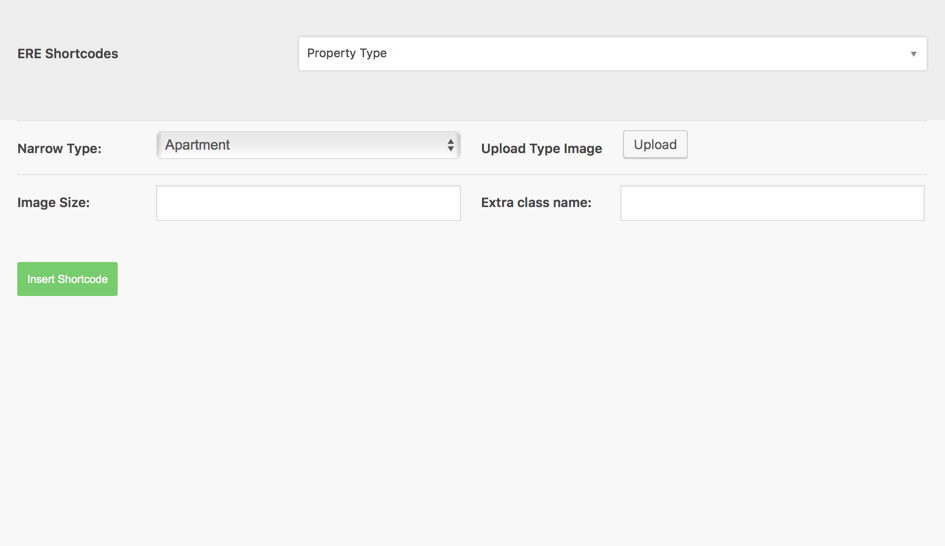Click the small arrow on Property Type dropdown

(914, 54)
